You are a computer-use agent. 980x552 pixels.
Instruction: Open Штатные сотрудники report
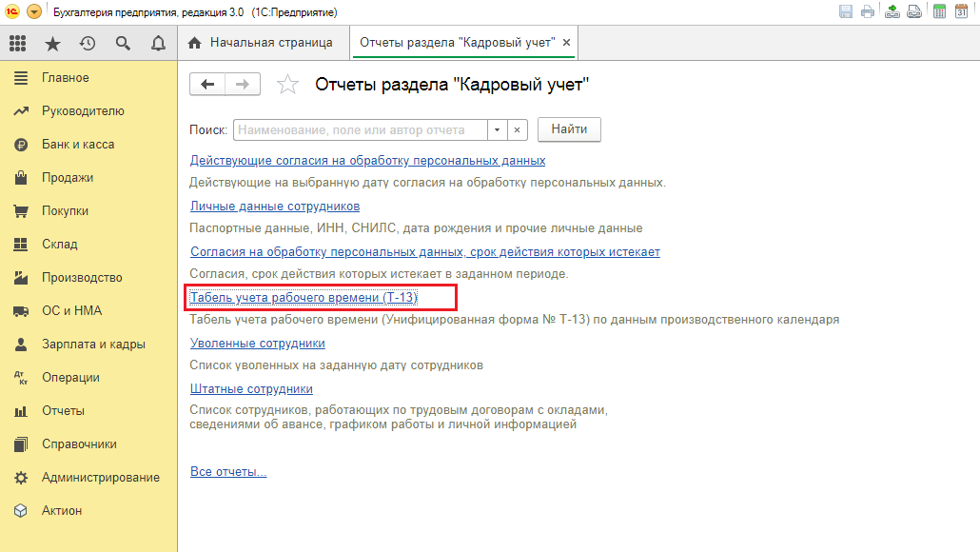click(251, 389)
